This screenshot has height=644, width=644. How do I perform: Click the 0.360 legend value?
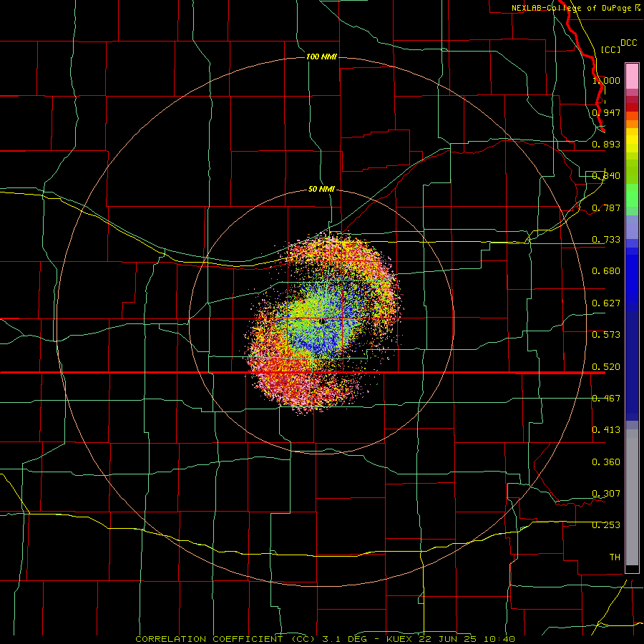click(x=606, y=462)
